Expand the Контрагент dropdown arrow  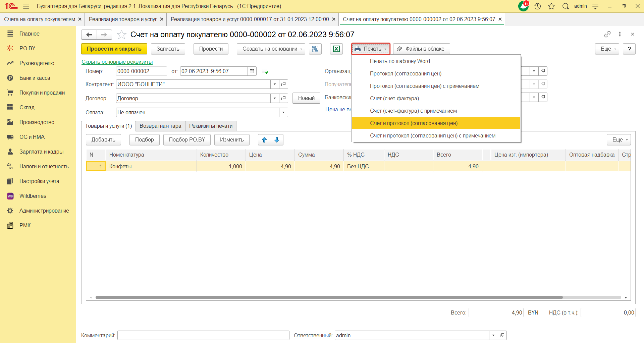point(275,84)
